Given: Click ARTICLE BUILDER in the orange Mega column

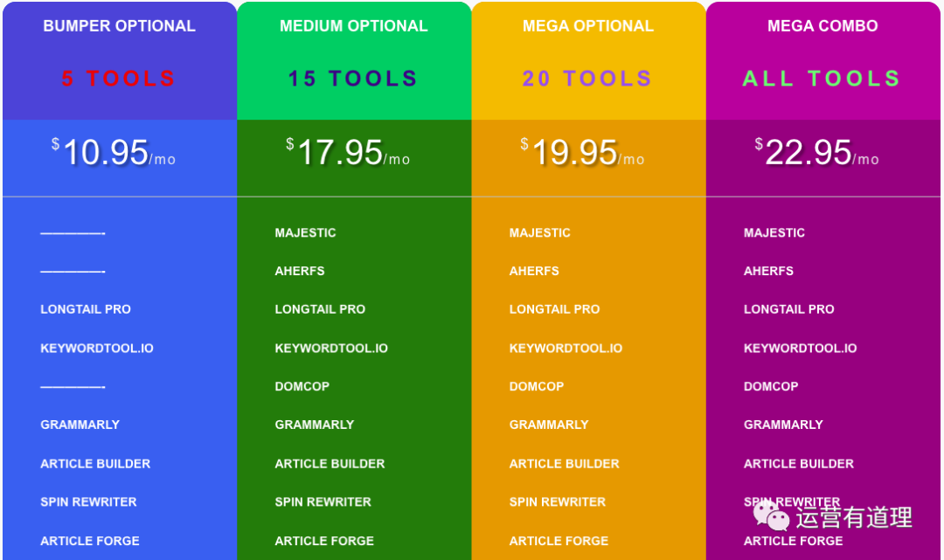Looking at the screenshot, I should pyautogui.click(x=564, y=464).
